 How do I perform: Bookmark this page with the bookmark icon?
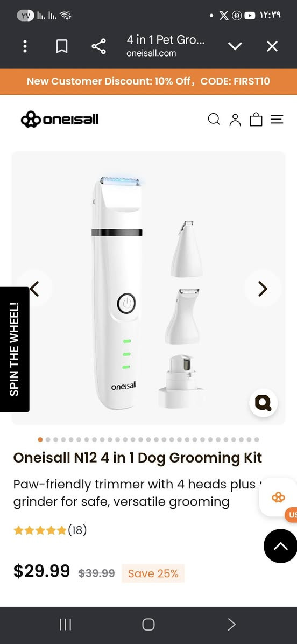(61, 46)
